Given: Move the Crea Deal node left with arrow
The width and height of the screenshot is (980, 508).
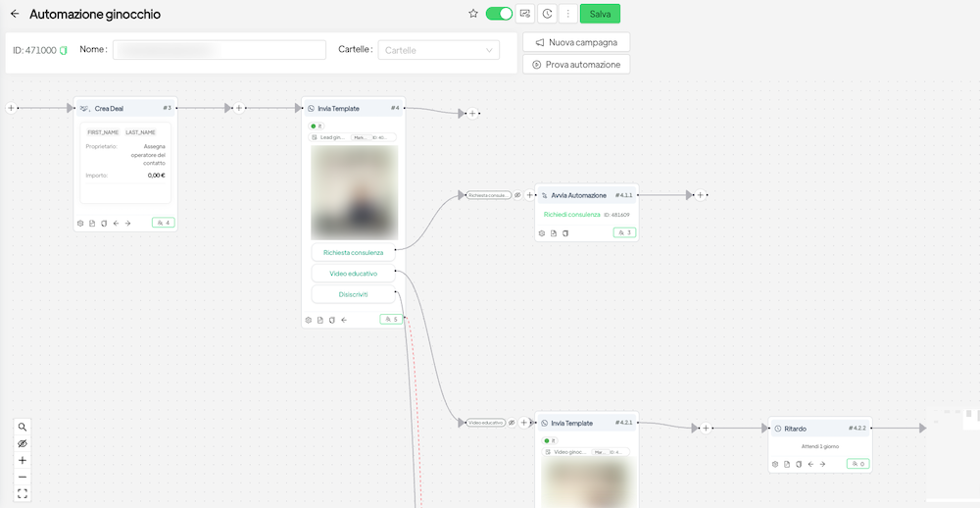Looking at the screenshot, I should (116, 224).
